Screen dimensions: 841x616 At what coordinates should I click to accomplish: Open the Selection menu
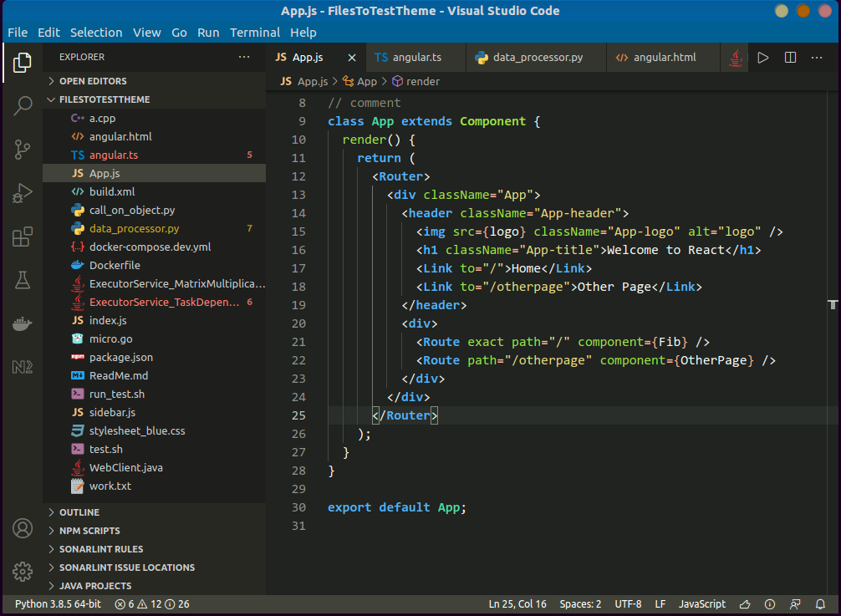[96, 33]
